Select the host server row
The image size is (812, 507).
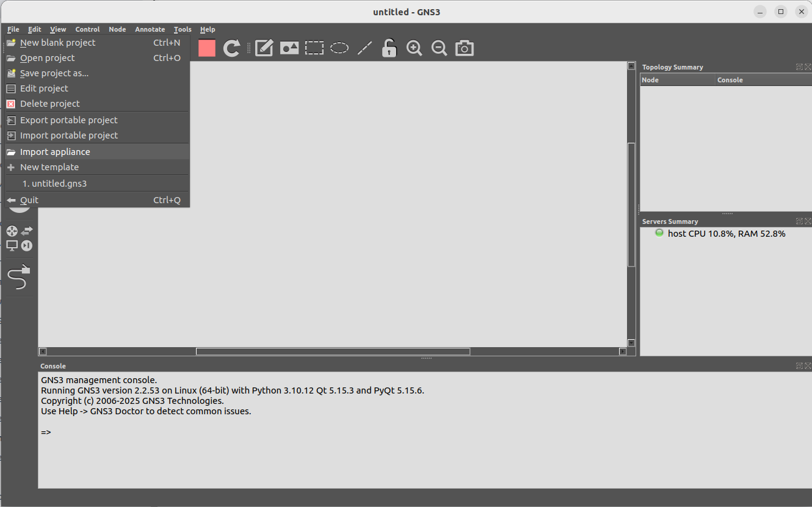pyautogui.click(x=726, y=234)
